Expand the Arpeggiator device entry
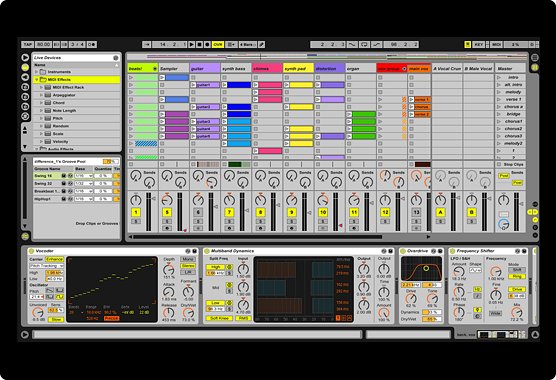556x380 pixels. tap(41, 95)
